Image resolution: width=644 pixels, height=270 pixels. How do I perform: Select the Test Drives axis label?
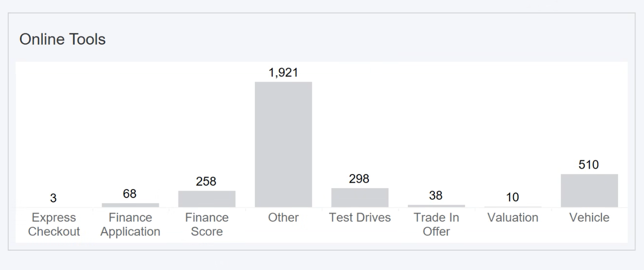pos(360,218)
